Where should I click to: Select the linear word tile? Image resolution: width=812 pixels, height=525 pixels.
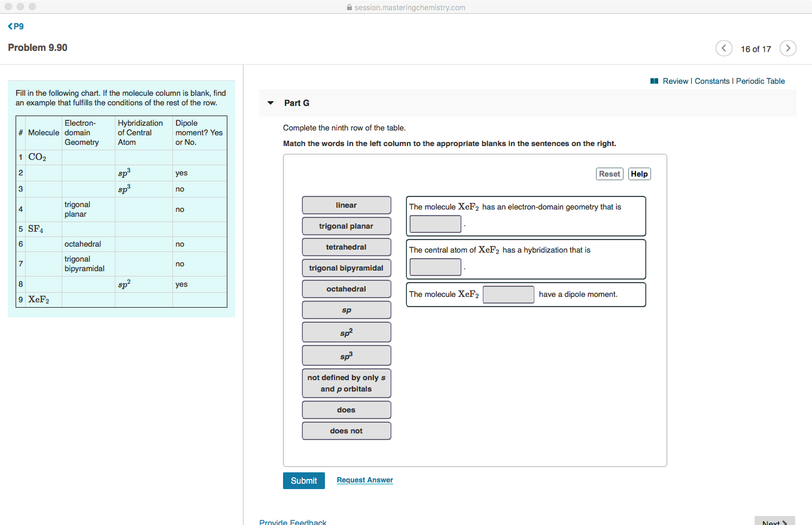[346, 205]
